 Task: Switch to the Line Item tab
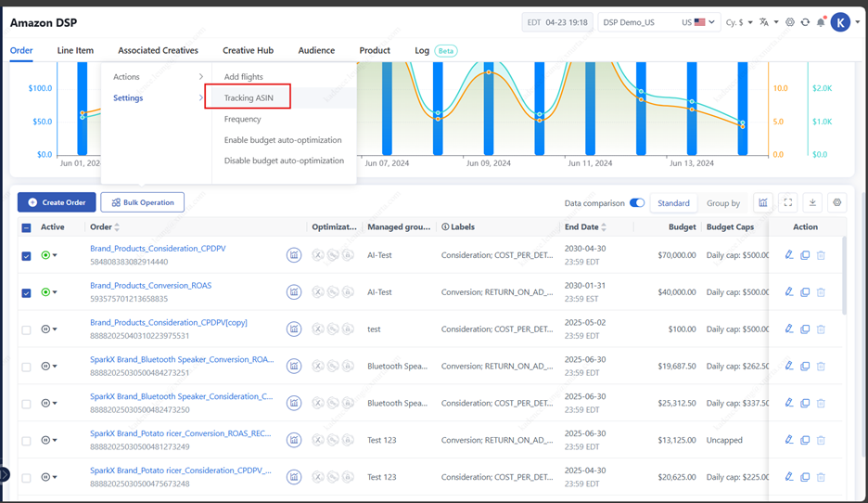[x=75, y=50]
